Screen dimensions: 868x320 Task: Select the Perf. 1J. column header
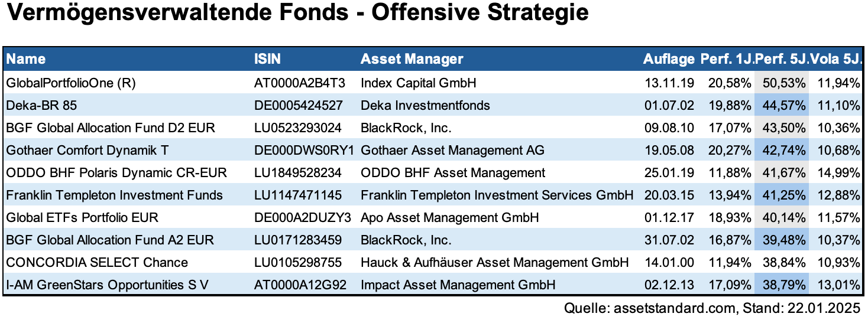tap(726, 59)
